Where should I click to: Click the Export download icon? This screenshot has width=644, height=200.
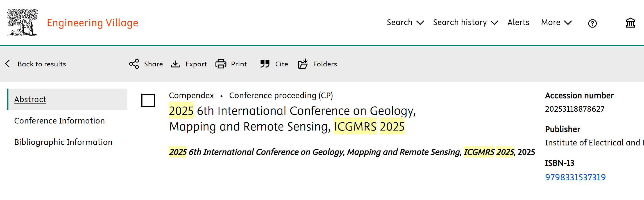tap(175, 64)
